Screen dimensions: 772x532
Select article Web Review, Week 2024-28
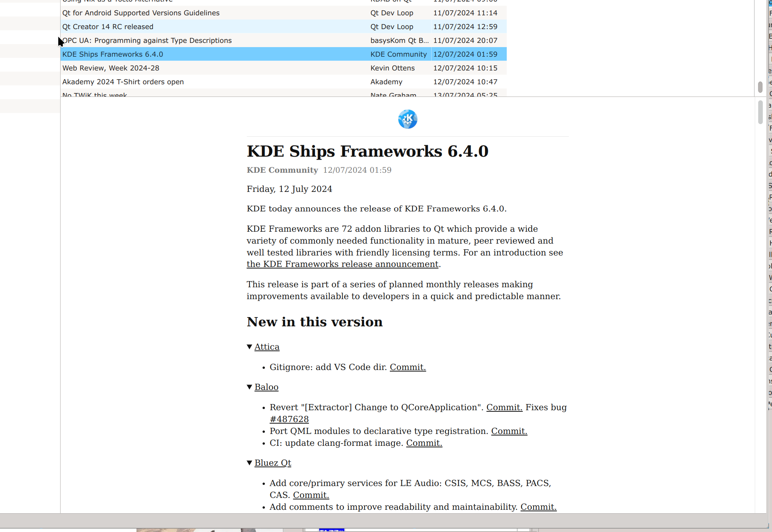tap(283, 68)
